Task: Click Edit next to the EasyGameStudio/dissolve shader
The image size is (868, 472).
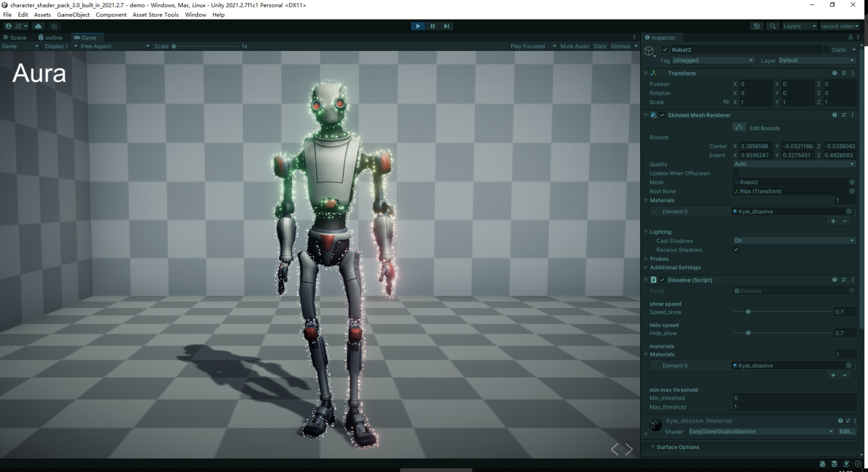Action: tap(847, 431)
